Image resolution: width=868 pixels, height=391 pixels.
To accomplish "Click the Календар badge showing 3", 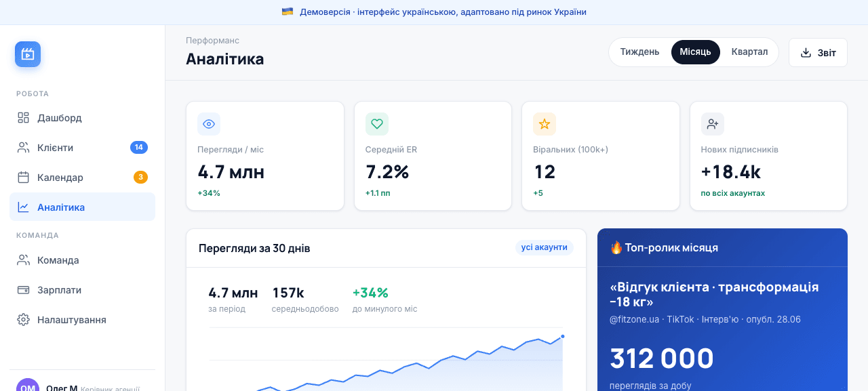I will 141,178.
